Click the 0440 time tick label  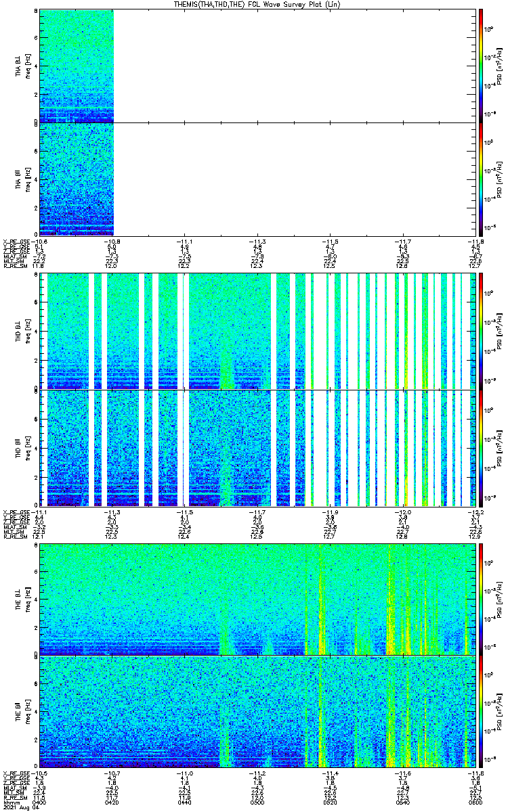185,801
